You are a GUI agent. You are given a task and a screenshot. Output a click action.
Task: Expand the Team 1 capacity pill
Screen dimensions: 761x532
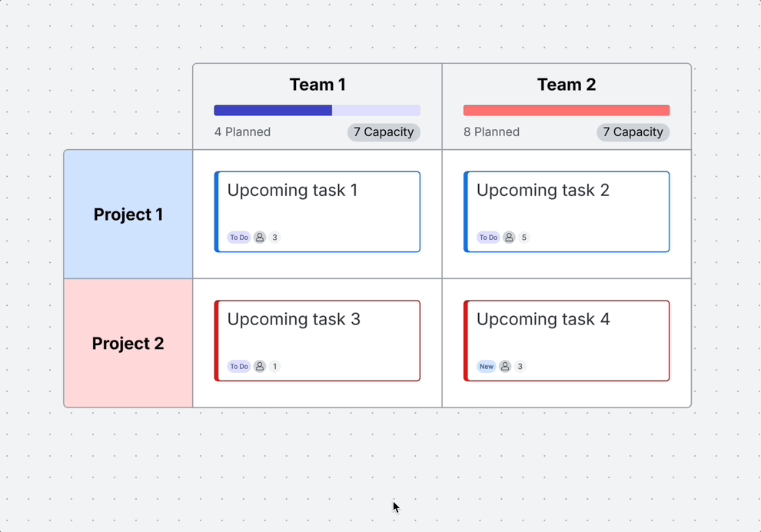384,132
